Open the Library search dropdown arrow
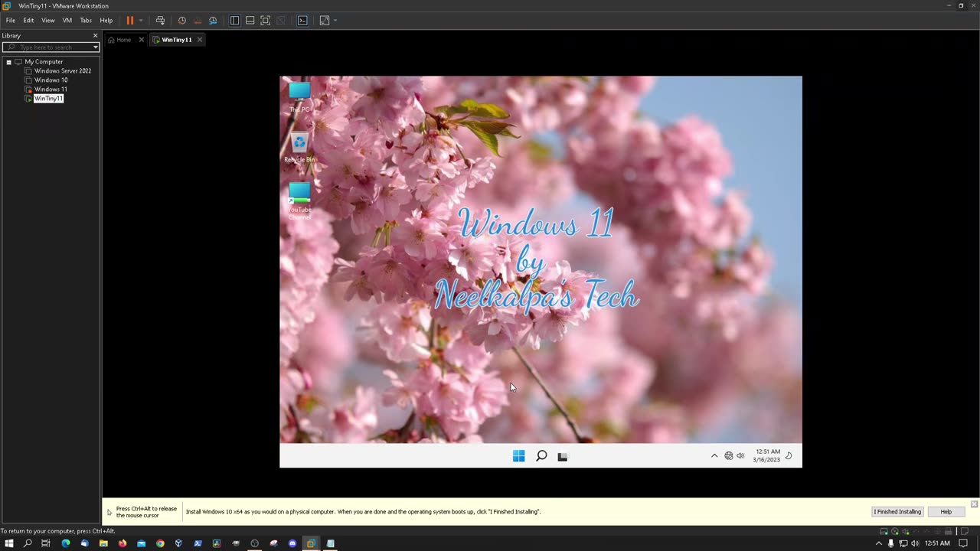 pos(96,47)
